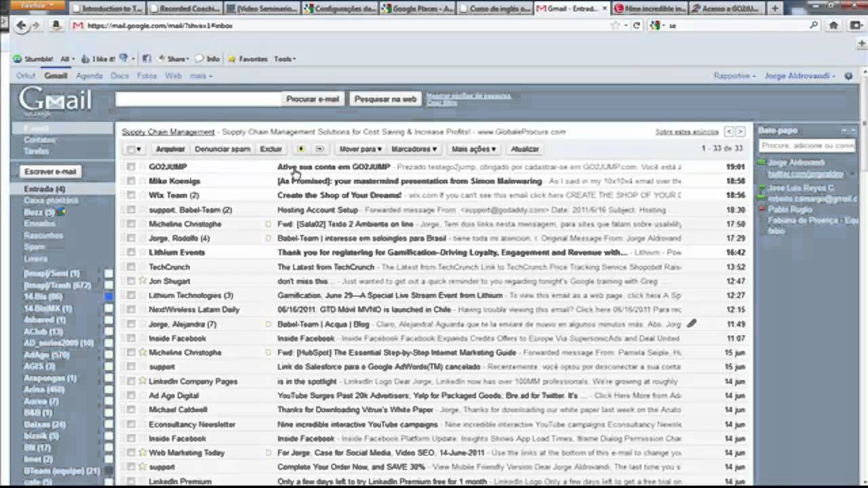Go to next ad with right arrow
This screenshot has width=868, height=488.
(x=740, y=131)
